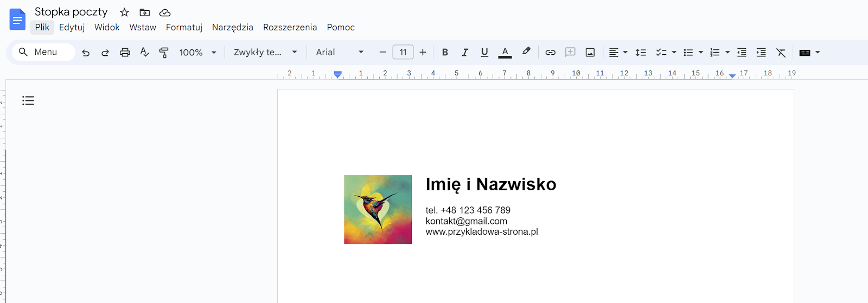868x303 pixels.
Task: Check the cloud save status icon
Action: click(165, 12)
